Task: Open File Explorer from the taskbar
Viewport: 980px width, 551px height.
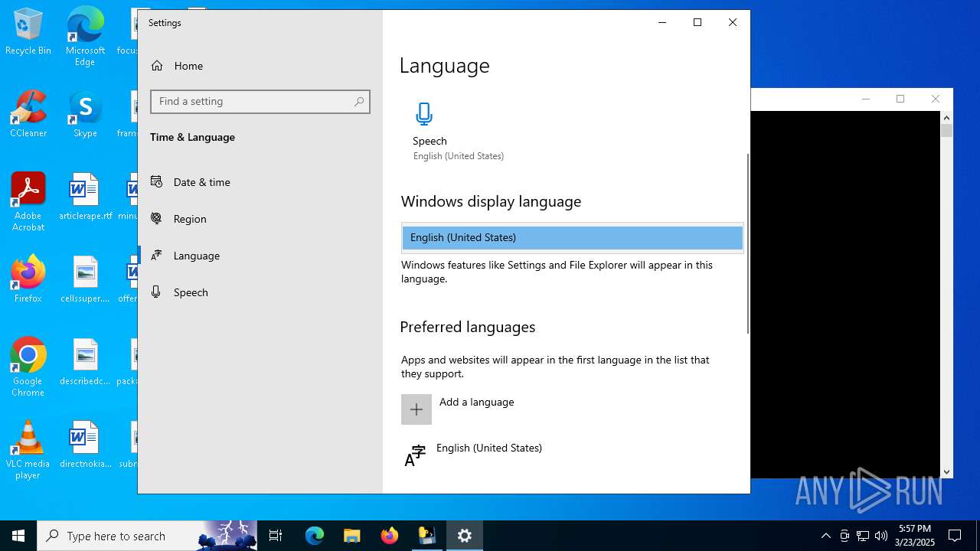Action: (x=351, y=536)
